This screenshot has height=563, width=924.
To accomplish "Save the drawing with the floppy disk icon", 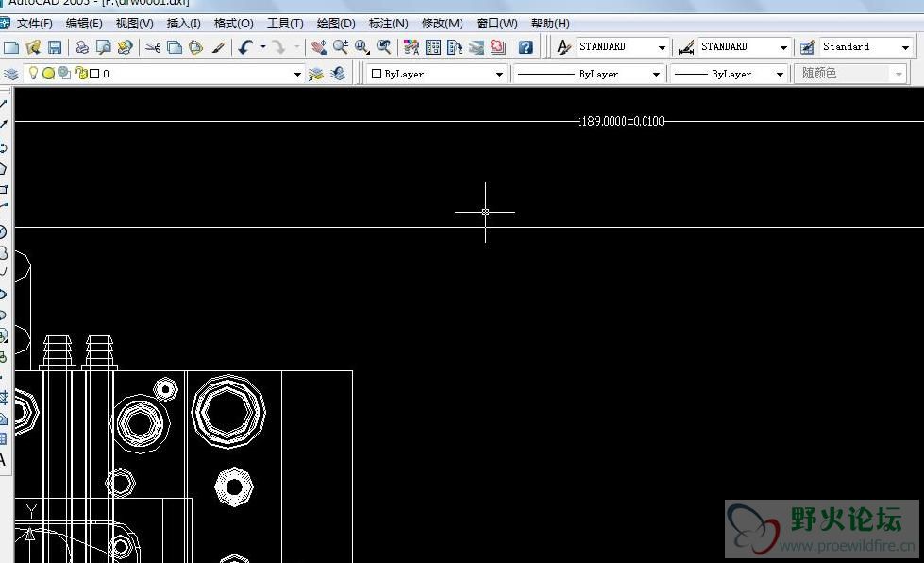I will tap(54, 47).
